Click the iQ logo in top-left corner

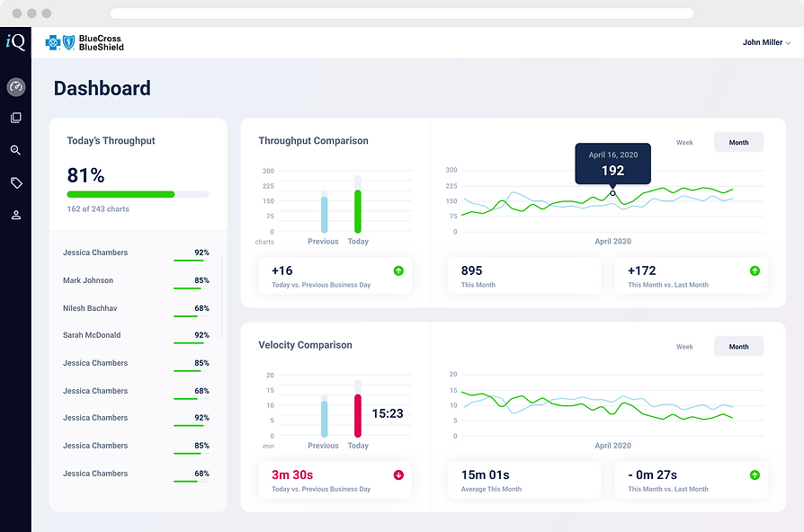point(14,41)
